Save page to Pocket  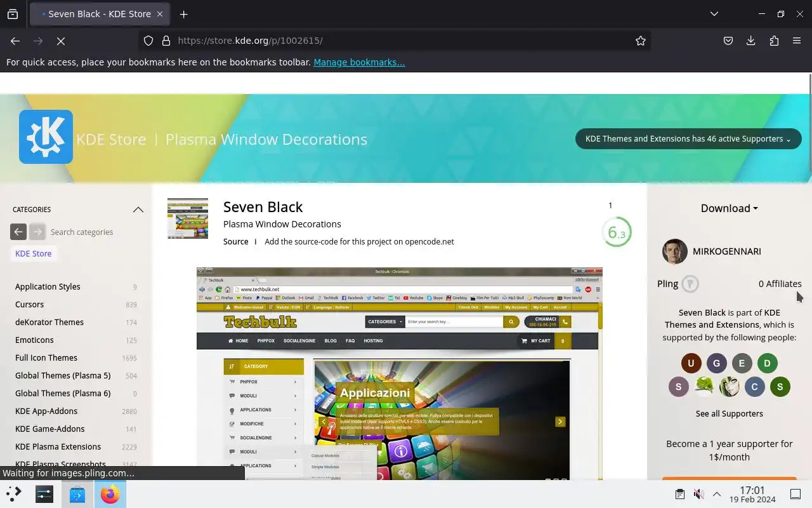(x=728, y=41)
